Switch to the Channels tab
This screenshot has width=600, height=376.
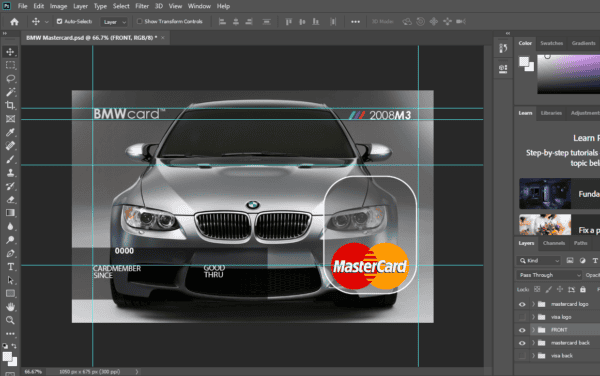click(x=554, y=243)
